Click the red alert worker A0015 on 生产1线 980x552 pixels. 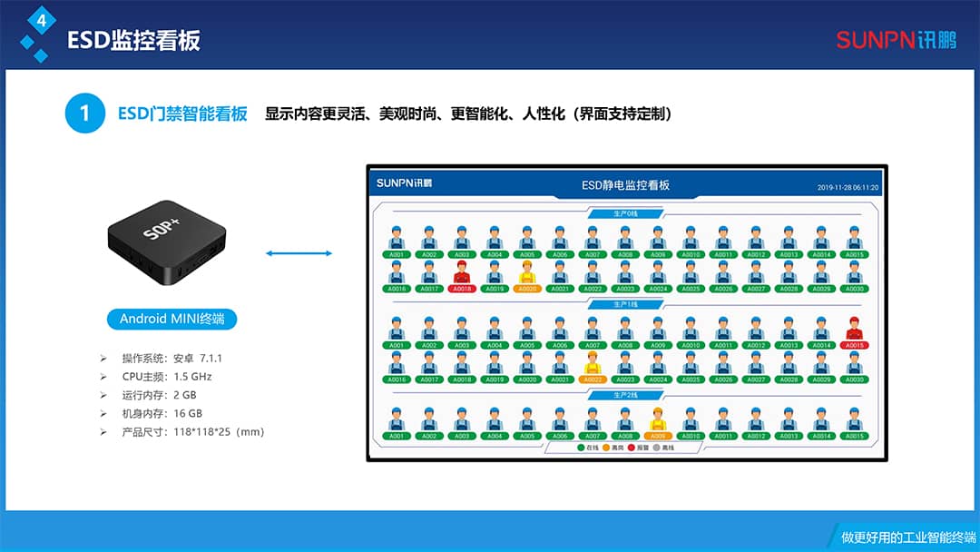855,345
